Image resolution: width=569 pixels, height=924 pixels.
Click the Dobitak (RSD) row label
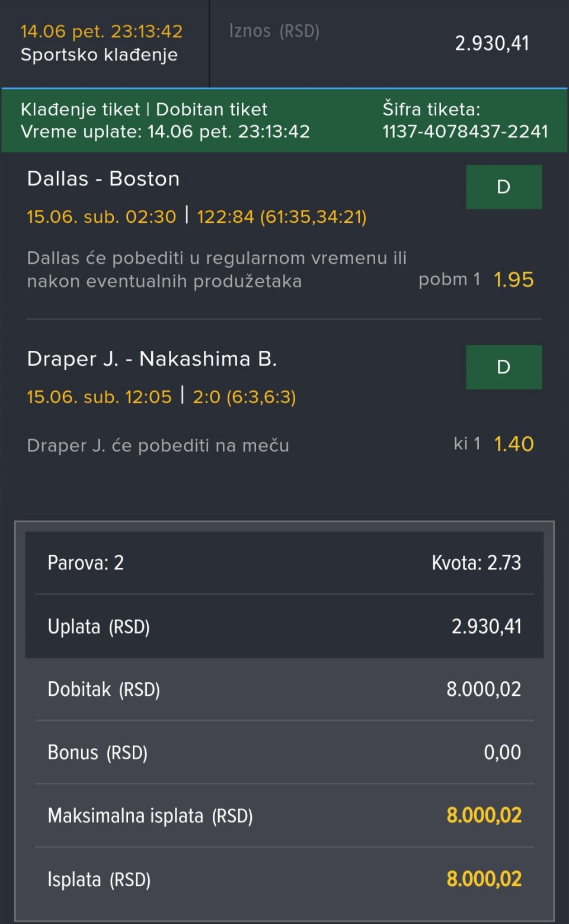pos(104,689)
